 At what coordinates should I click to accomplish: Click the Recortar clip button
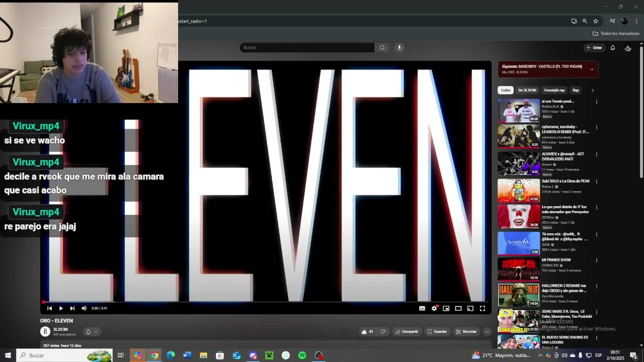(466, 331)
